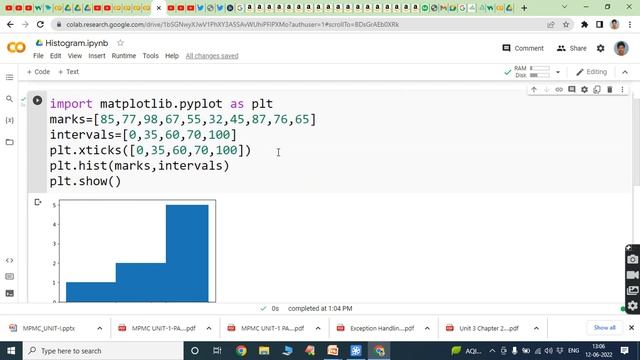Open the Editing mode dropdown
Screen dimensions: 640x360
[591, 72]
